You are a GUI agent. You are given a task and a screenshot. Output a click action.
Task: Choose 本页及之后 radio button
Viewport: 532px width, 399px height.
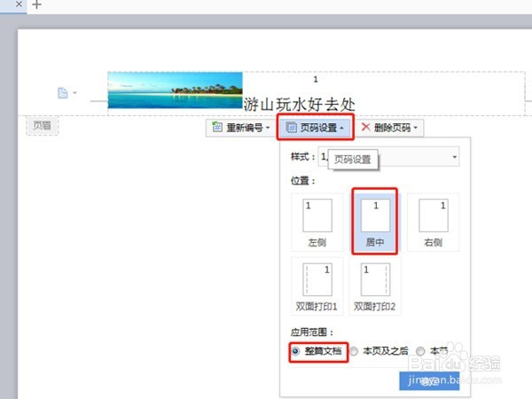pos(354,351)
